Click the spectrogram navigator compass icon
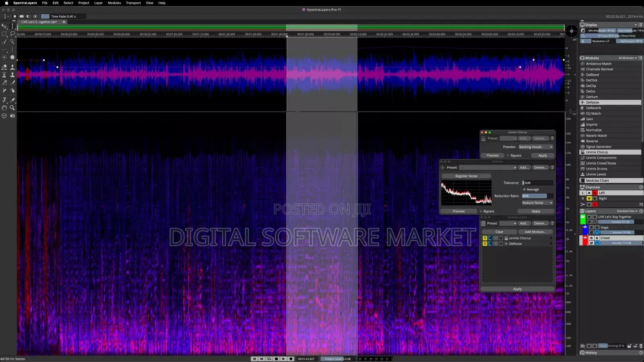This screenshot has width=644, height=362. point(571,31)
